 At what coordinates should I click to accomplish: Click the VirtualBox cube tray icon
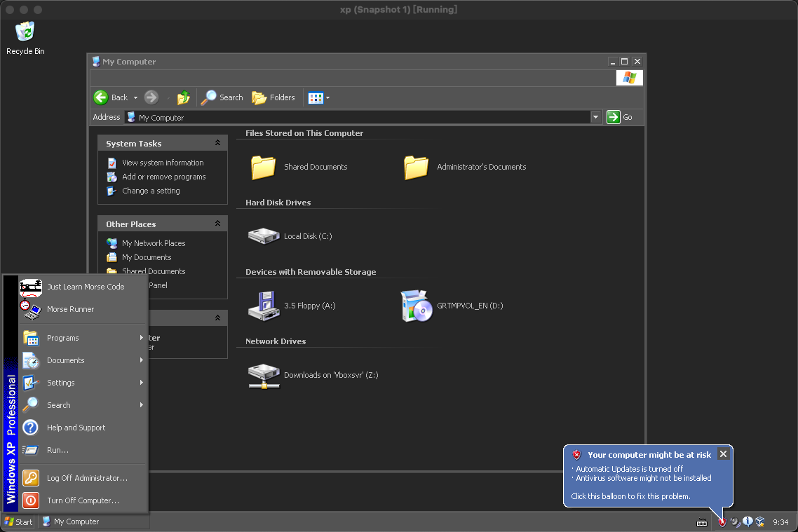(760, 521)
